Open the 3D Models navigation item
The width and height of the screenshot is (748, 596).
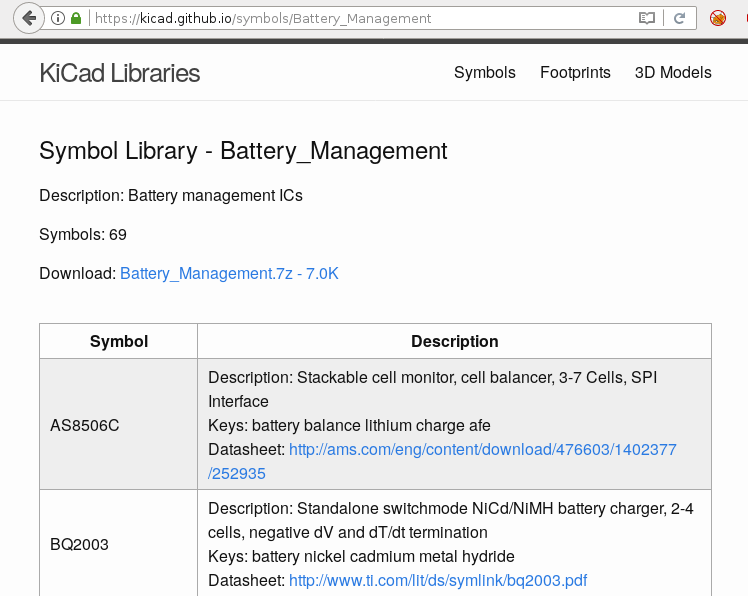click(x=673, y=73)
